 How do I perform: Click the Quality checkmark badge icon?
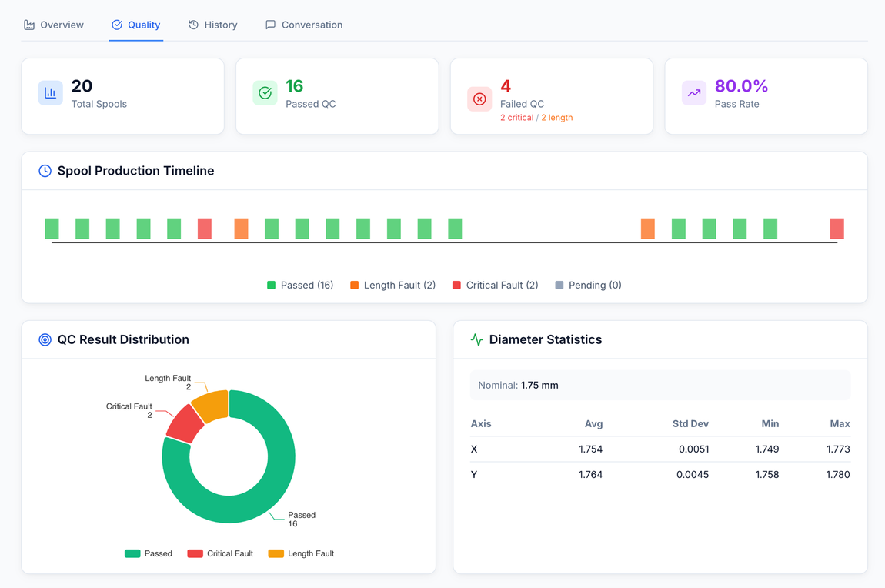117,25
